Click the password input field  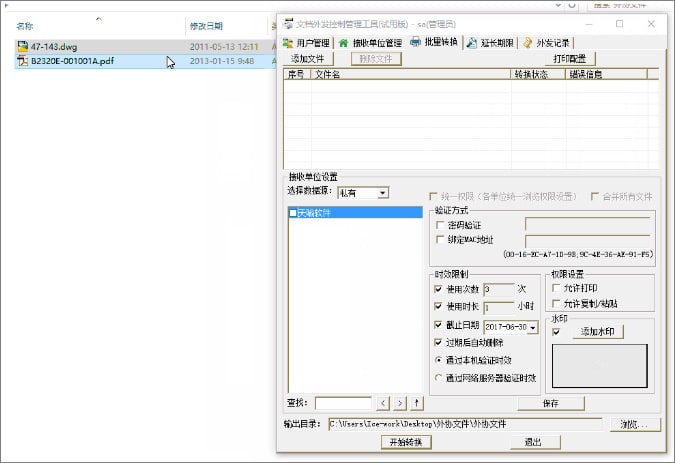click(x=587, y=224)
